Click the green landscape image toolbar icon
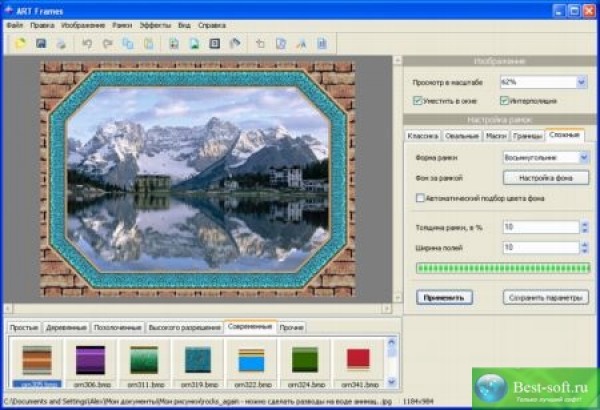The height and width of the screenshot is (410, 600). tap(194, 43)
